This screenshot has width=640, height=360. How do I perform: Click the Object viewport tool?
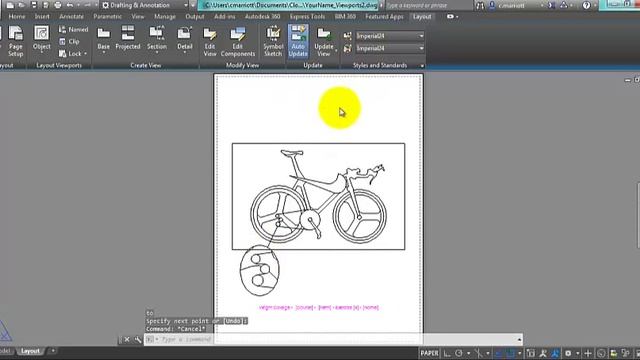(x=42, y=40)
